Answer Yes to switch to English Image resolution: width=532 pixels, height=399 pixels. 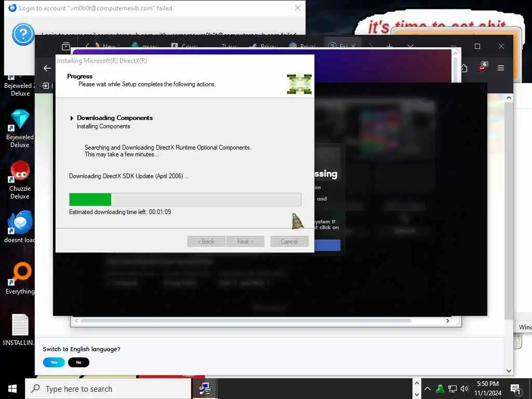(54, 362)
